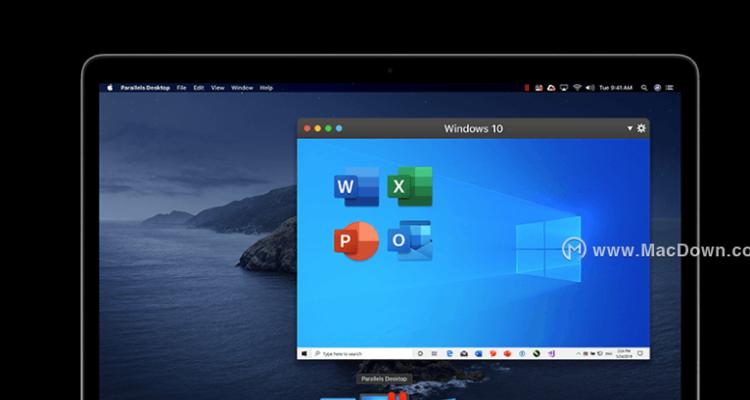Click the blue Coherence button in title bar
750x400 pixels.
coord(339,128)
